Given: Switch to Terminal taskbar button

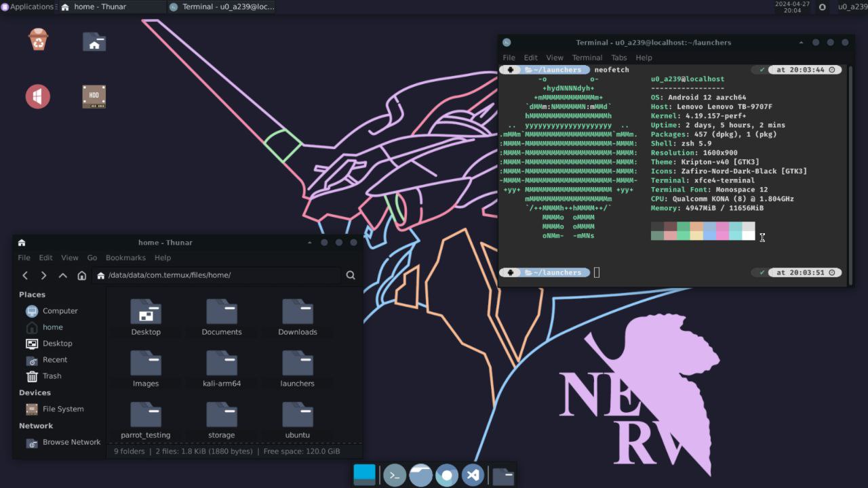Looking at the screenshot, I should [x=221, y=7].
